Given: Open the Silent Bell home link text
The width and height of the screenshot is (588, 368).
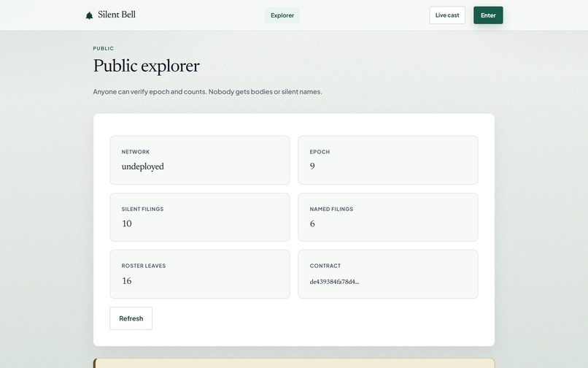Looking at the screenshot, I should point(117,15).
